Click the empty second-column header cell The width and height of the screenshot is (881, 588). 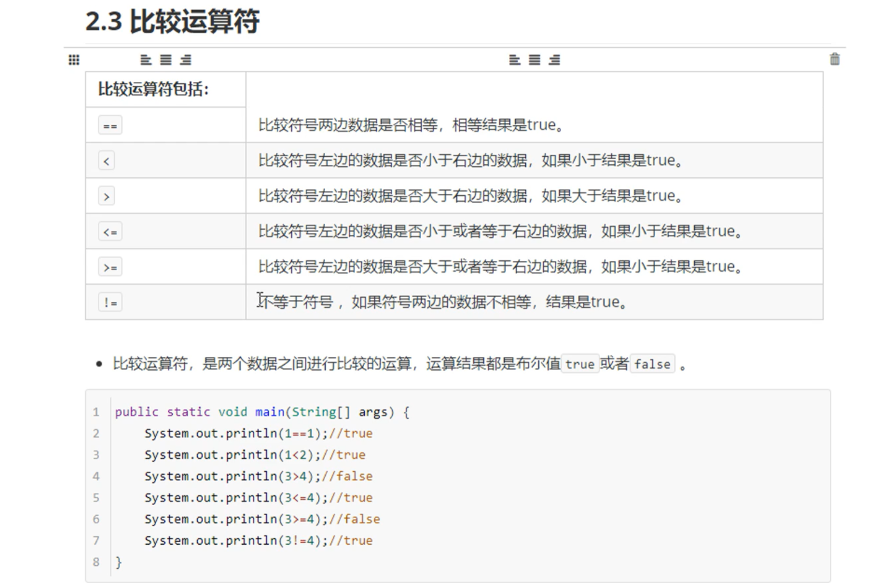coord(534,89)
